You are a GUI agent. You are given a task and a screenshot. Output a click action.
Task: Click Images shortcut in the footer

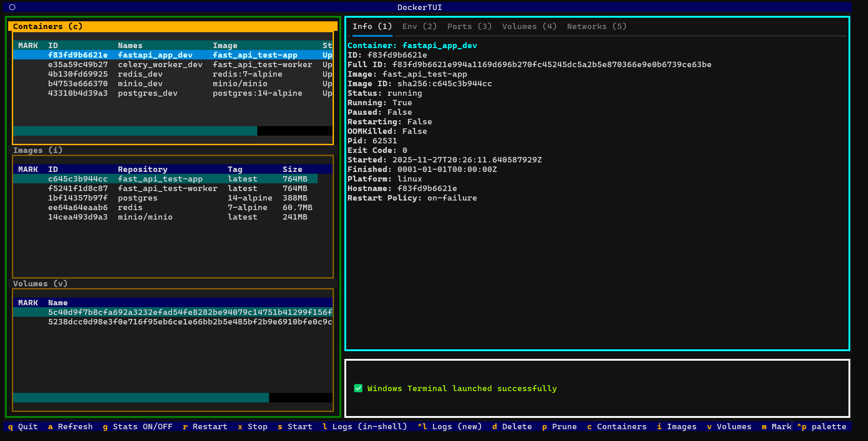[677, 426]
